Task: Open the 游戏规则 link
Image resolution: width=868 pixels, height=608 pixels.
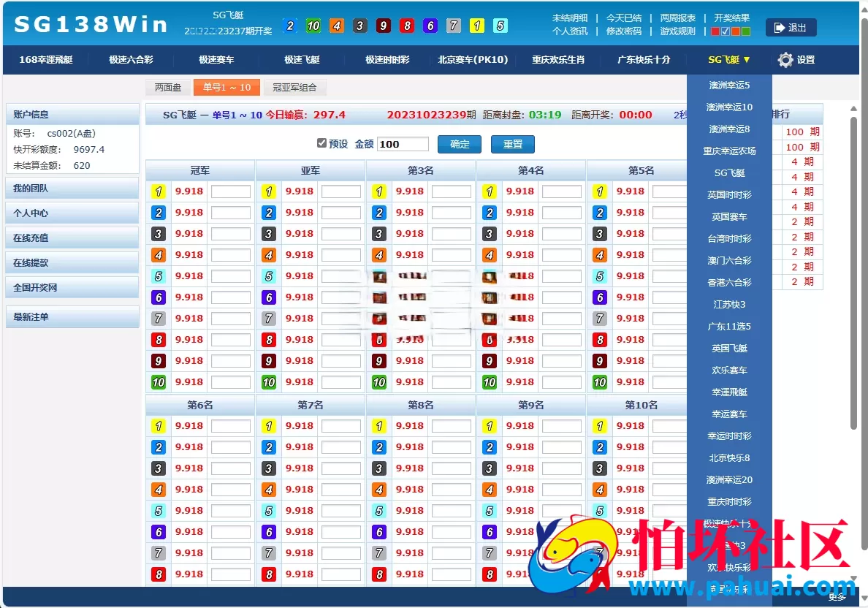Action: (677, 31)
